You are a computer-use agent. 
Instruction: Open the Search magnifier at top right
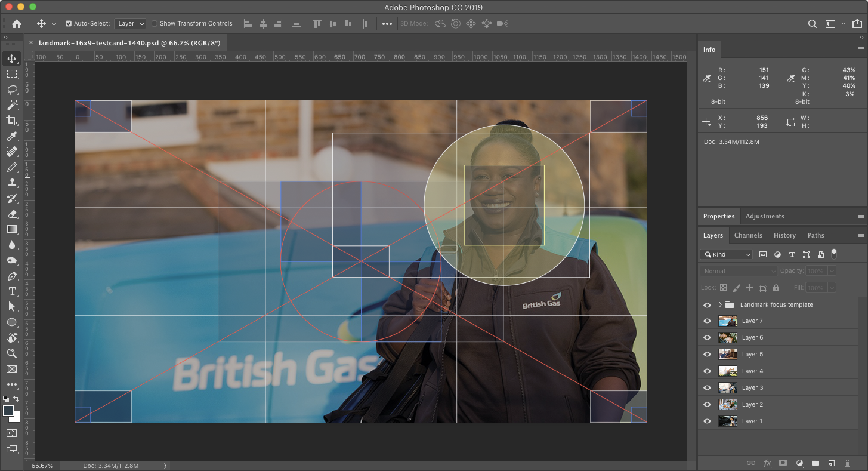[813, 24]
